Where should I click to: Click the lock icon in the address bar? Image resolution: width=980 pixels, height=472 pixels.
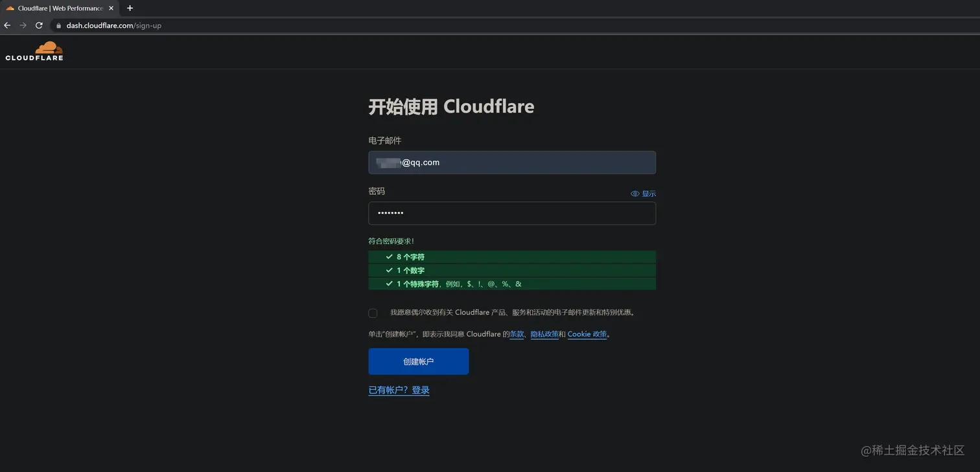[x=58, y=26]
